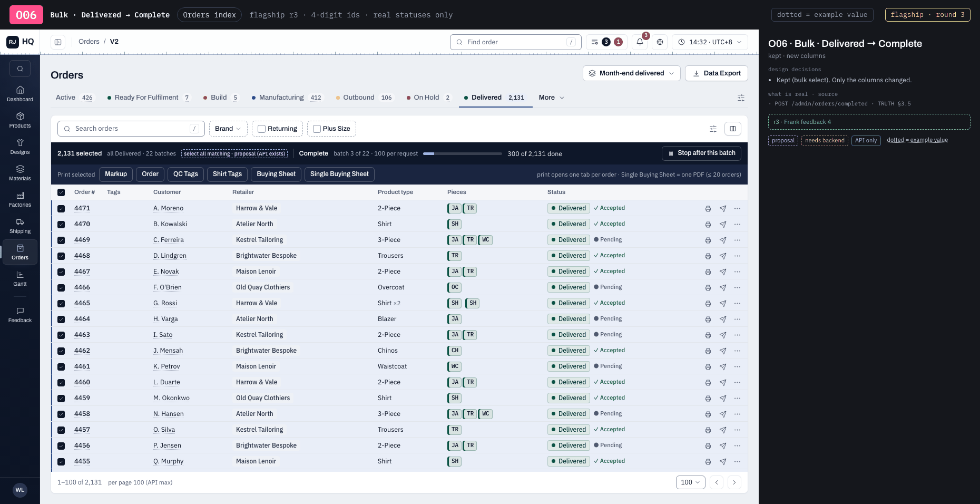The height and width of the screenshot is (504, 980).
Task: Go to the next results page
Action: point(734,482)
